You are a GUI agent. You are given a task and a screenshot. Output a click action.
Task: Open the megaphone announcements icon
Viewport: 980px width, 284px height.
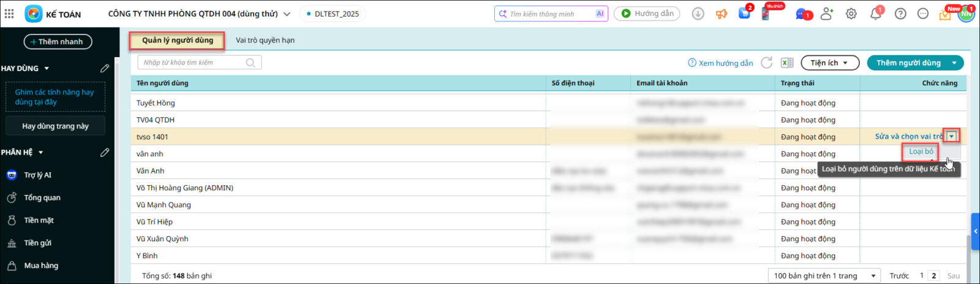point(721,13)
